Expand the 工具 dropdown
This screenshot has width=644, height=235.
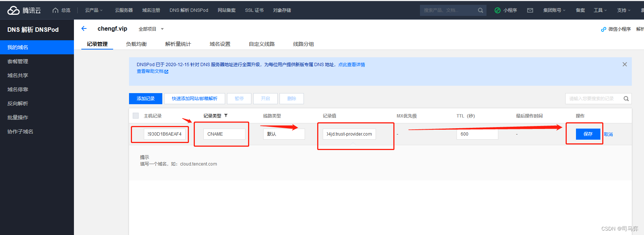click(600, 10)
